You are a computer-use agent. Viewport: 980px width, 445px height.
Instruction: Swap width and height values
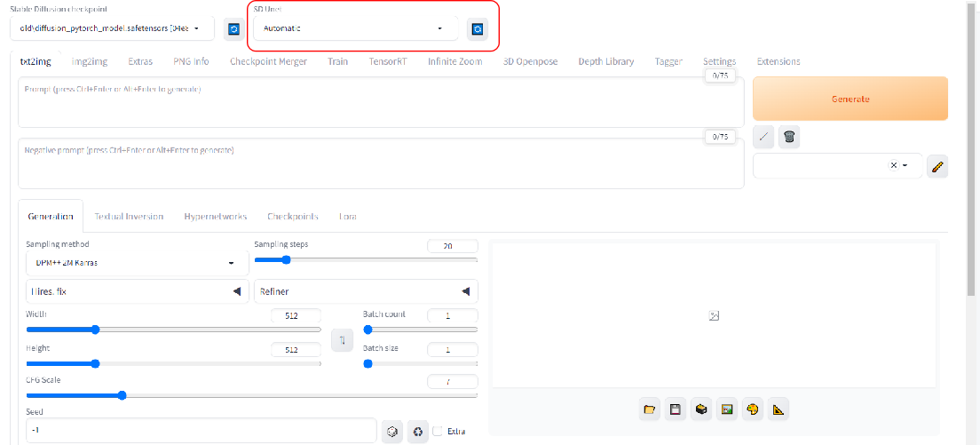click(341, 340)
